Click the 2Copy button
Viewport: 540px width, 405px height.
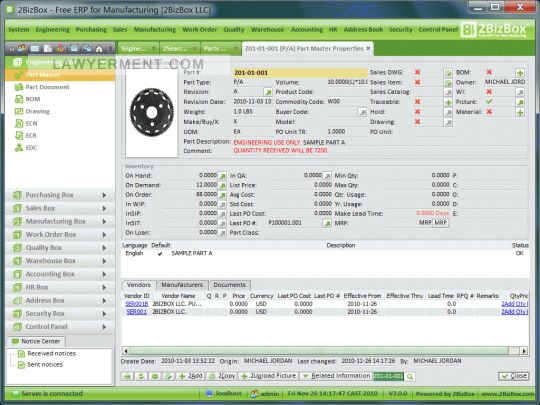[222, 376]
